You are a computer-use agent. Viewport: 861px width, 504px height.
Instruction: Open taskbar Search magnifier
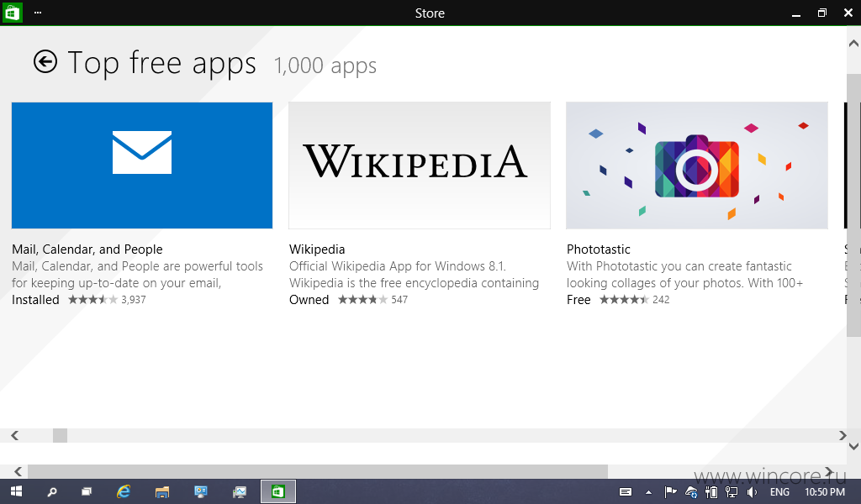click(51, 492)
